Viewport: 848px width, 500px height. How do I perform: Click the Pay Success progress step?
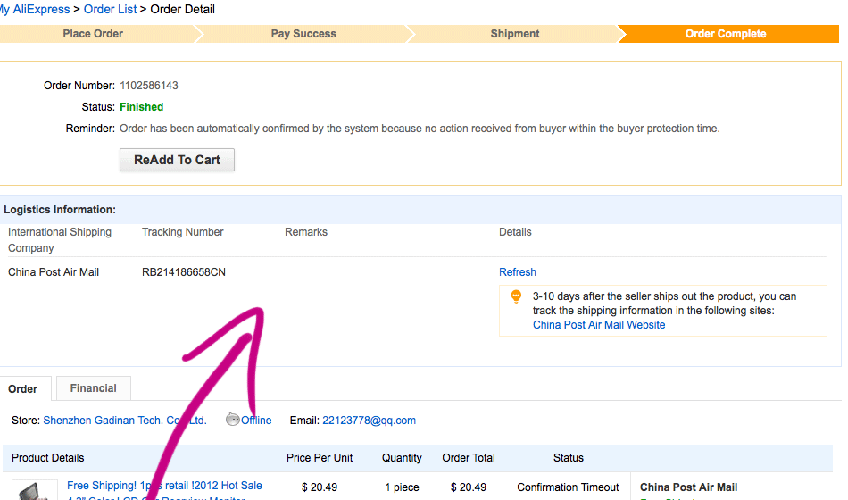(303, 34)
